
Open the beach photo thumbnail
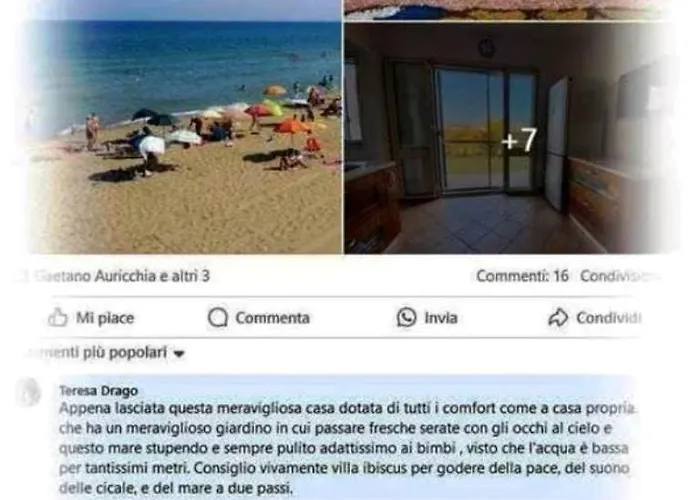pyautogui.click(x=183, y=138)
